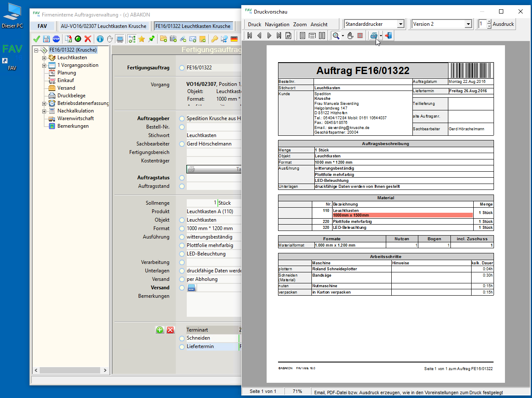
Task: Open dropdown arrow next to zoom magnifier
Action: coord(343,36)
